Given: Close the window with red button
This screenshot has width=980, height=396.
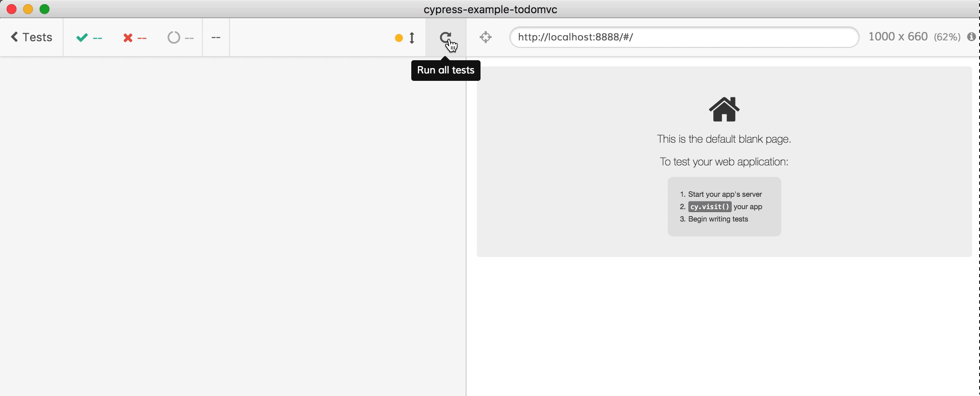Looking at the screenshot, I should 12,9.
